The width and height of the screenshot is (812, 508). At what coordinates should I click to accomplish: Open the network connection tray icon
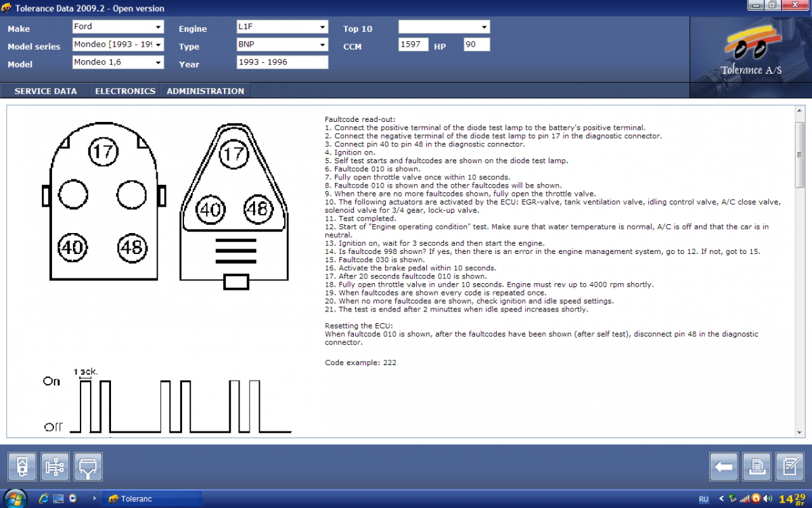point(733,499)
